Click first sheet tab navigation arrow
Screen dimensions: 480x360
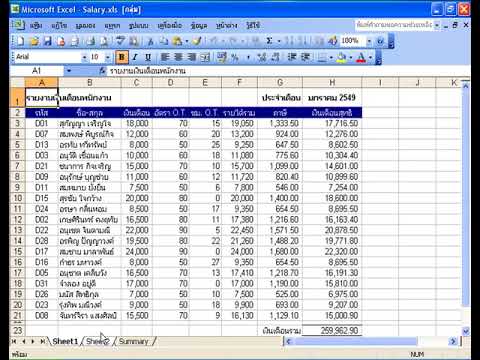tap(14, 341)
